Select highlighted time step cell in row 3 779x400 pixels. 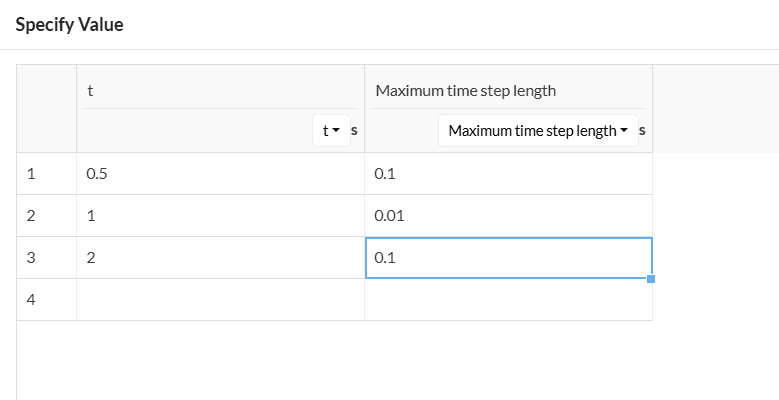click(508, 258)
